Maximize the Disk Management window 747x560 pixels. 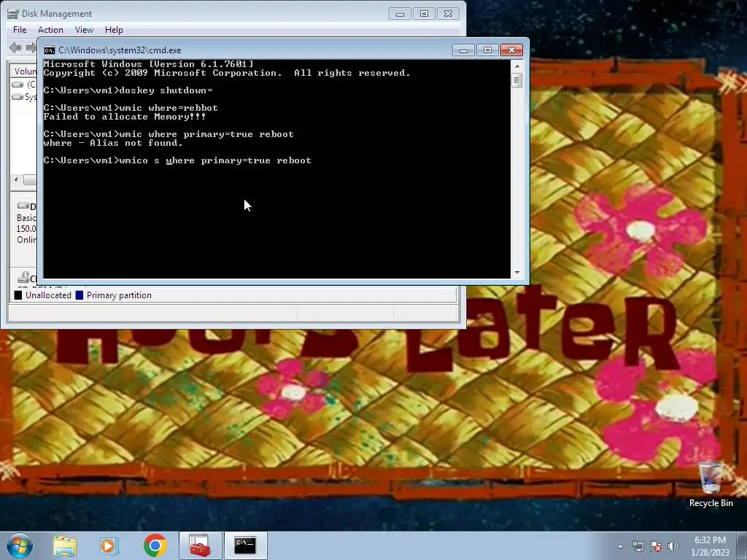point(424,14)
